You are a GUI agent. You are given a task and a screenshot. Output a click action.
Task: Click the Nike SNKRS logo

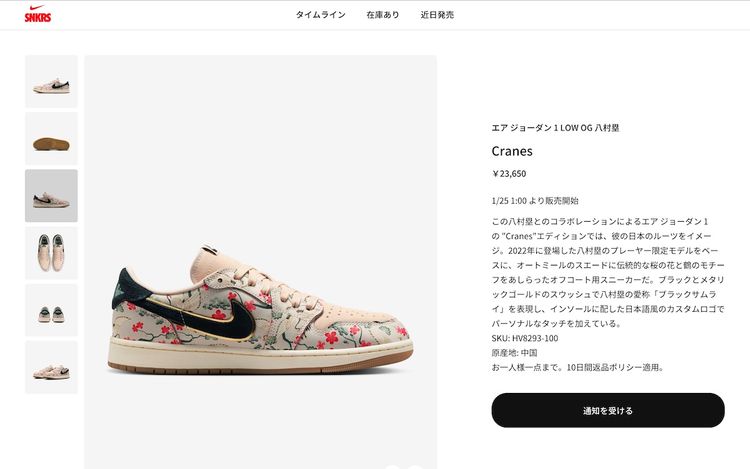pyautogui.click(x=38, y=14)
